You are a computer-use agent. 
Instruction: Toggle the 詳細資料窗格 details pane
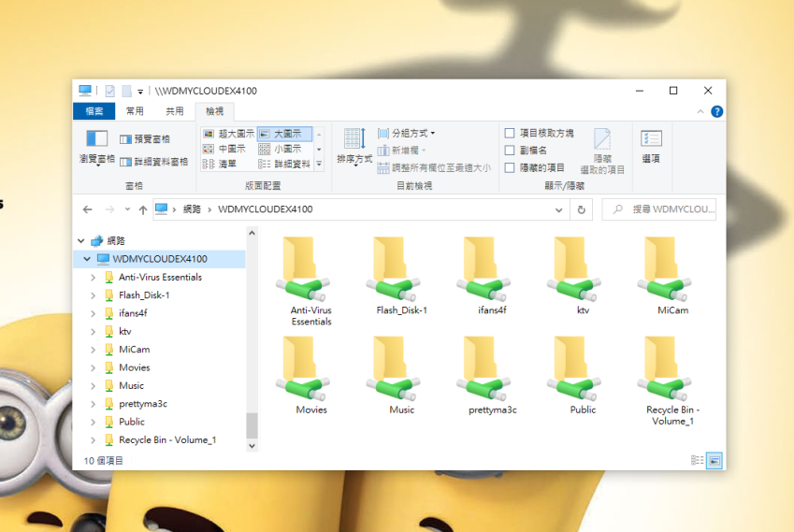point(154,162)
